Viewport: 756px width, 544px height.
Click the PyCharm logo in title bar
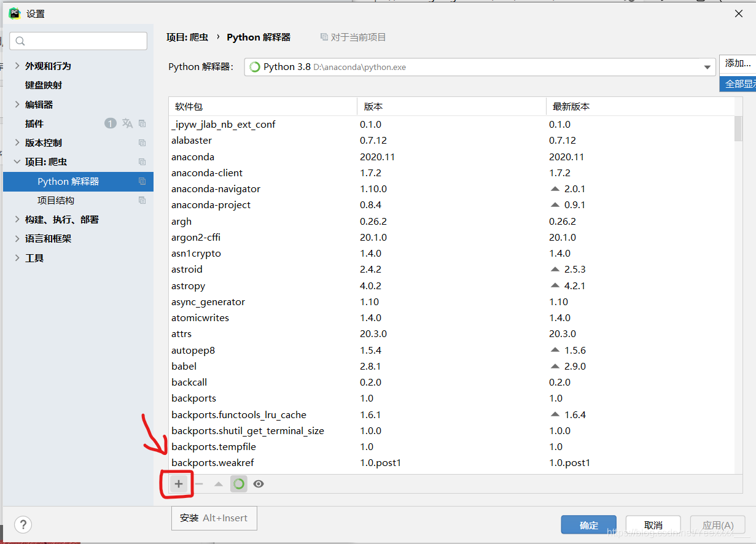14,13
